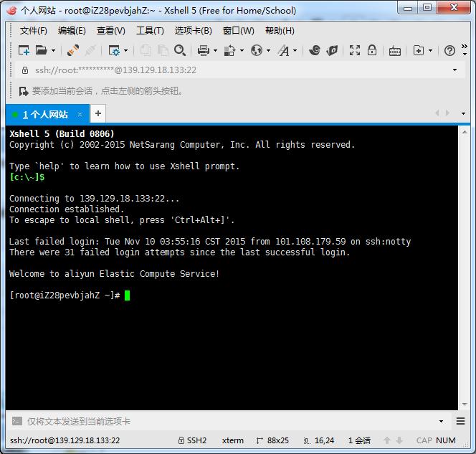The height and width of the screenshot is (454, 476).
Task: Toggle full screen mode icon
Action: (x=355, y=50)
